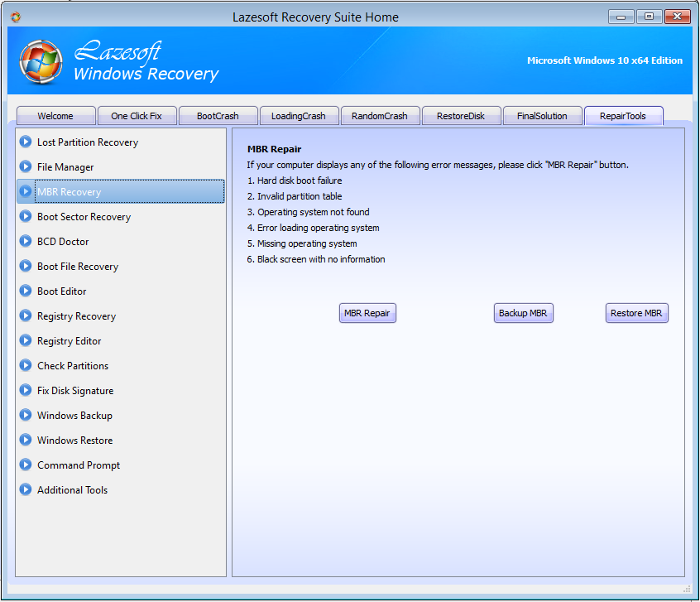Click the arrow icon beside Boot Sector Recovery
This screenshot has width=700, height=602.
pyautogui.click(x=26, y=216)
